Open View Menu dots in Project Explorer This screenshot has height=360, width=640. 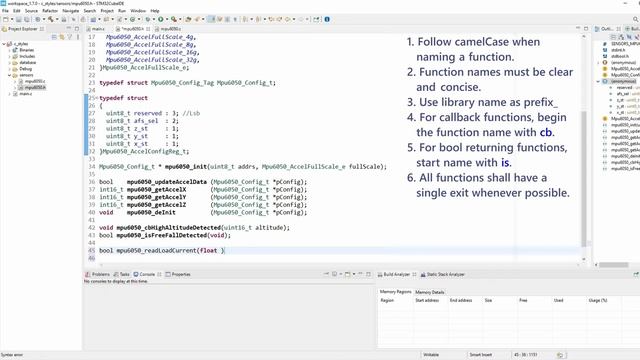tap(78, 37)
